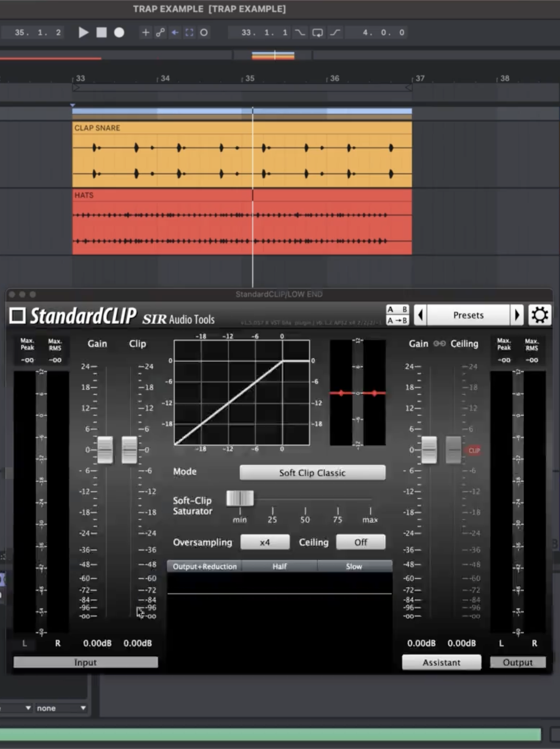This screenshot has width=560, height=749.
Task: Click the Soft-Clip Saturator slider handle
Action: click(240, 498)
